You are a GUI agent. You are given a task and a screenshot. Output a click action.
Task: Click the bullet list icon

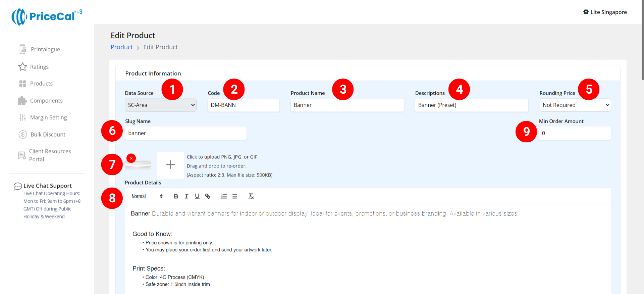coord(234,196)
